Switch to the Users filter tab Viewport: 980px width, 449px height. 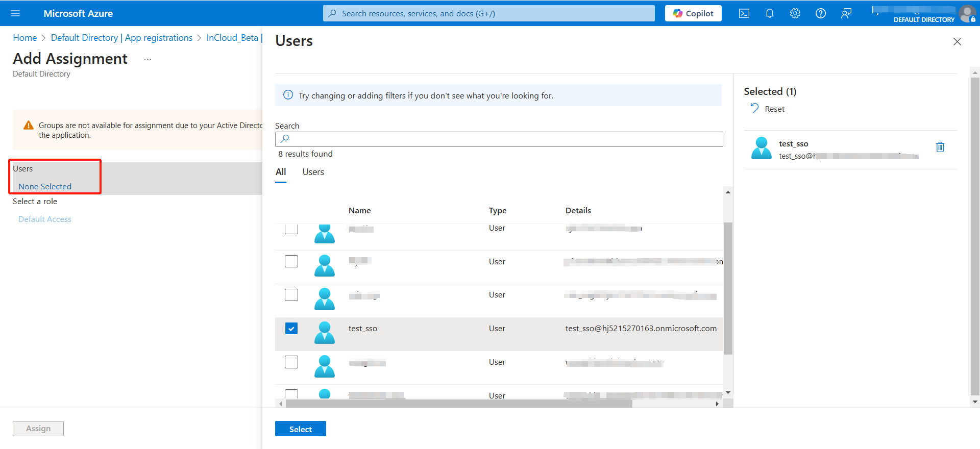(x=313, y=172)
